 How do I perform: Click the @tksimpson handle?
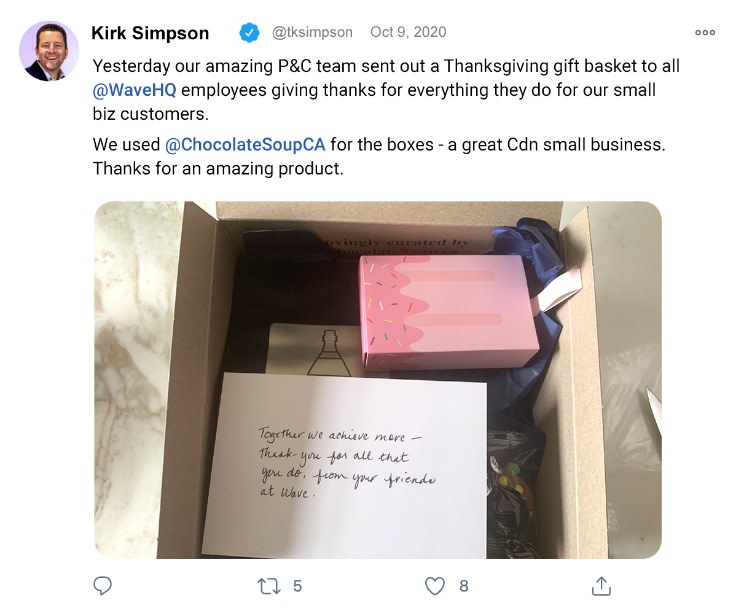tap(312, 32)
